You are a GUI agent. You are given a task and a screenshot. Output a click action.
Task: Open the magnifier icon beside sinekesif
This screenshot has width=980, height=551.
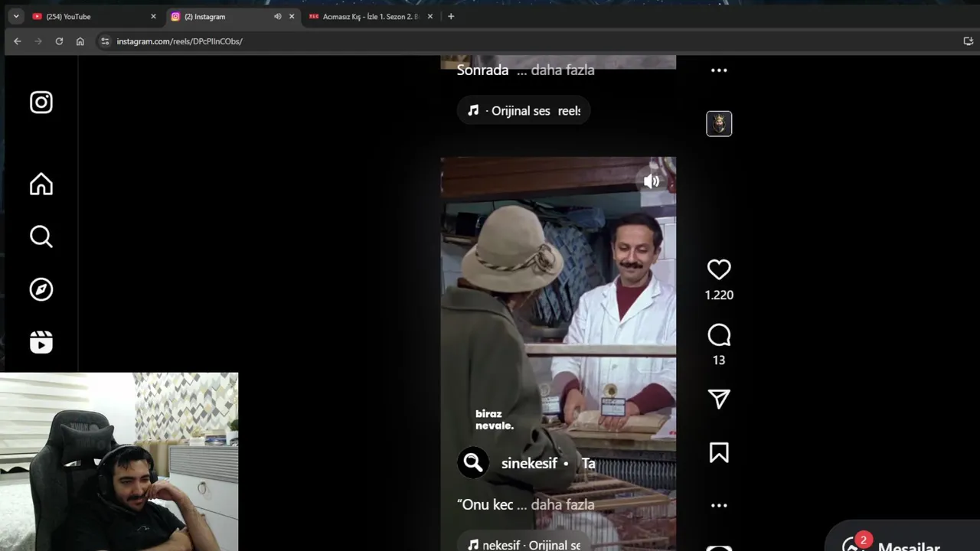473,463
